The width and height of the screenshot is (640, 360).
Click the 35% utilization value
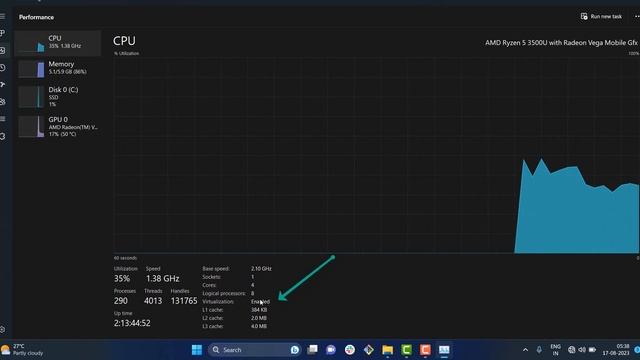point(122,278)
